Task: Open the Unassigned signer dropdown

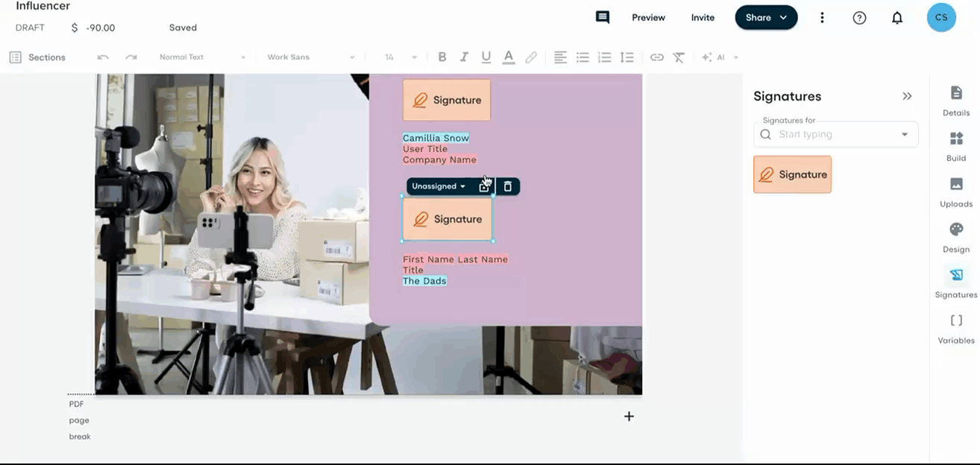Action: pos(439,186)
